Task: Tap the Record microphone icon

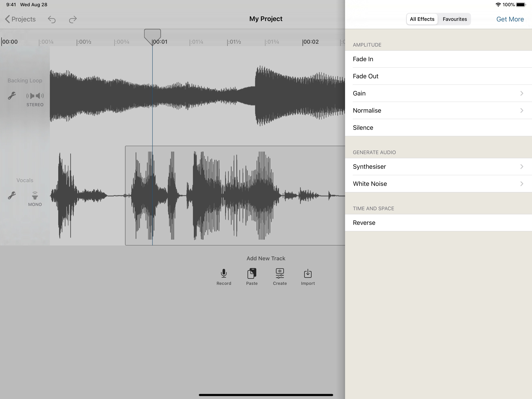Action: 224,273
